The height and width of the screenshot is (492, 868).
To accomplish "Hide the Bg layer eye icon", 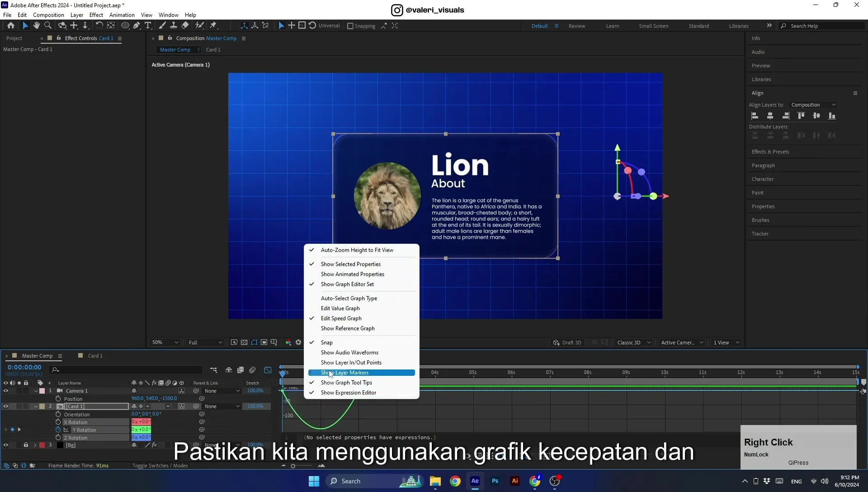I will pos(6,445).
